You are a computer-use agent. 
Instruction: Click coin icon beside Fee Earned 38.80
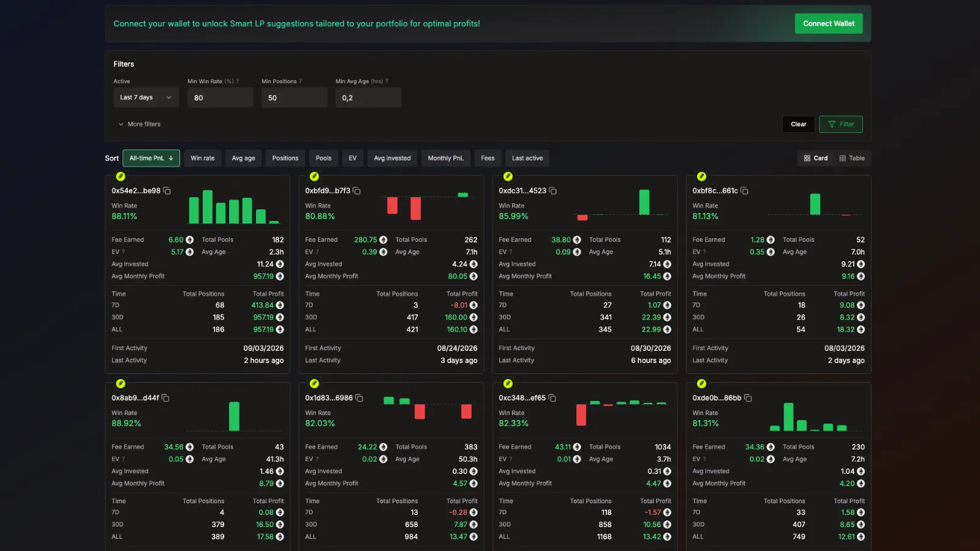pos(576,240)
